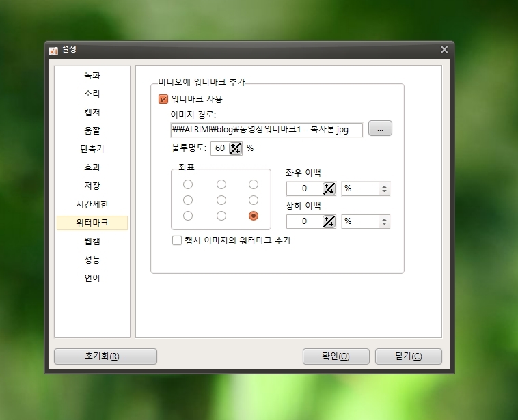Open the 웹캠 settings section
Screen dimensions: 518x420
92,241
